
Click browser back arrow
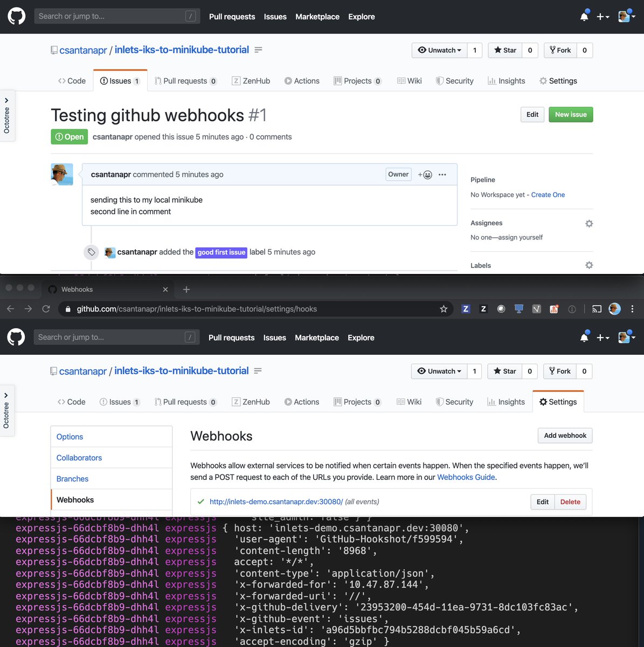pos(11,309)
